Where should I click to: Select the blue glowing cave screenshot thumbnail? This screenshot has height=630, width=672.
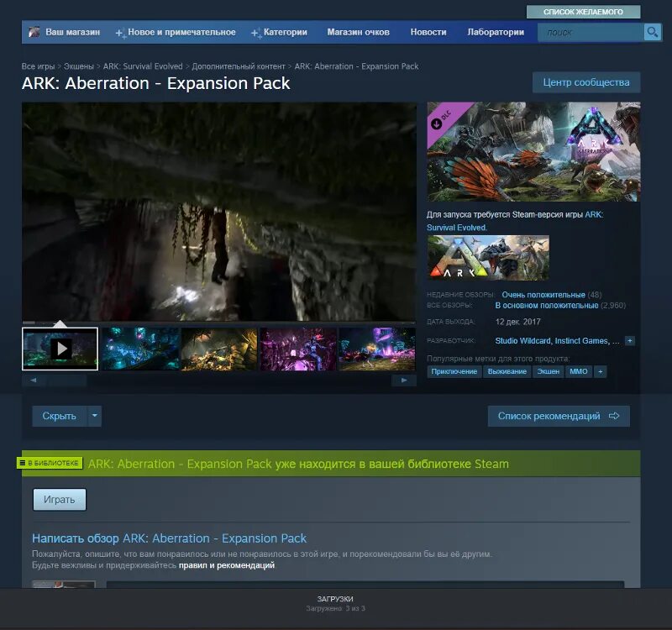click(139, 349)
